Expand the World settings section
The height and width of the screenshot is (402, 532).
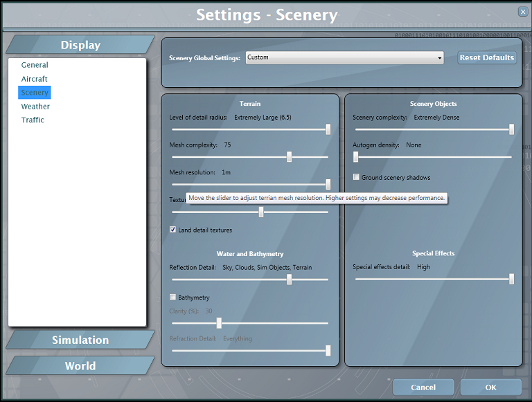point(80,366)
